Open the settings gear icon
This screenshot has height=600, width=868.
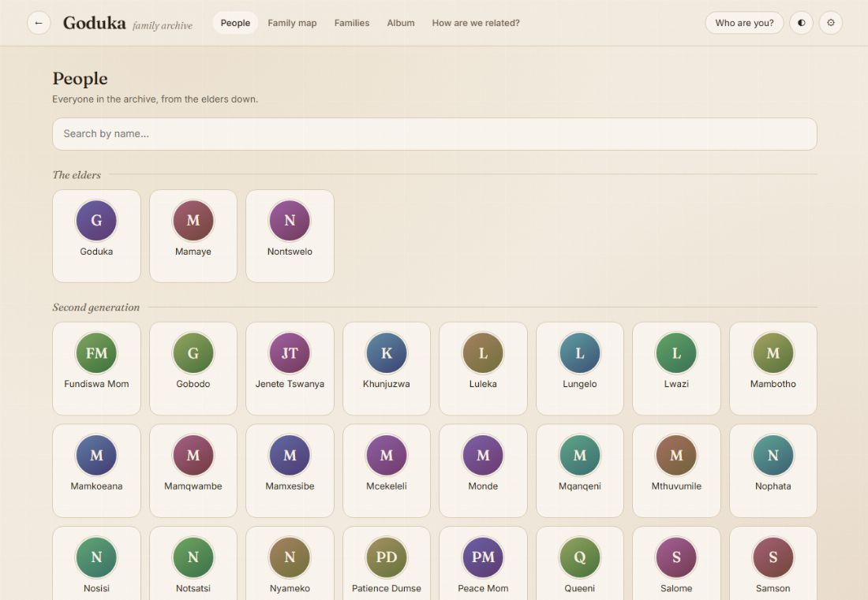point(830,23)
